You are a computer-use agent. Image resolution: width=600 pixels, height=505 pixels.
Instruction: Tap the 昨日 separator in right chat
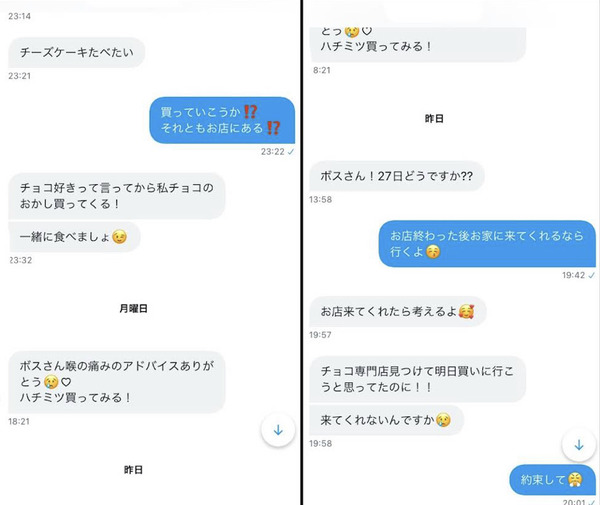(x=434, y=119)
